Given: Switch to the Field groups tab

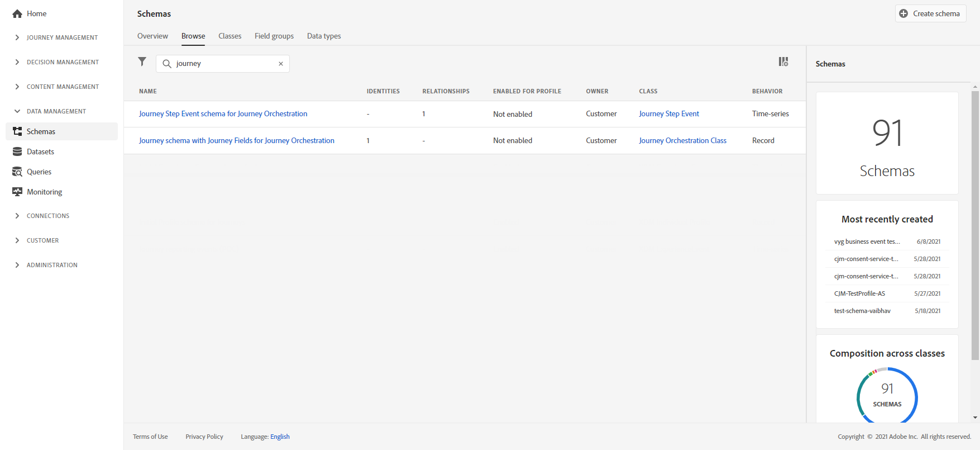Looking at the screenshot, I should [x=274, y=36].
